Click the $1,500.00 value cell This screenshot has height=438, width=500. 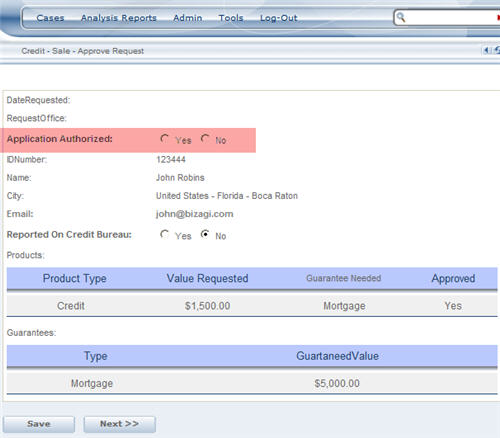click(x=207, y=306)
